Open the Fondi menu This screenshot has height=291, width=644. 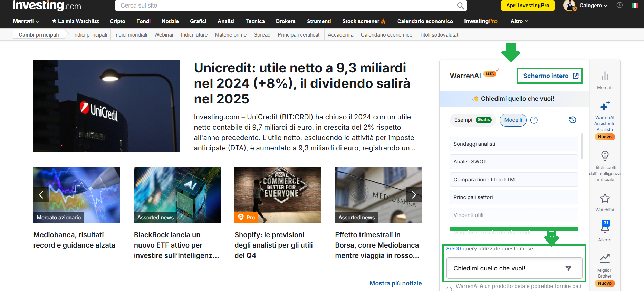coord(143,21)
